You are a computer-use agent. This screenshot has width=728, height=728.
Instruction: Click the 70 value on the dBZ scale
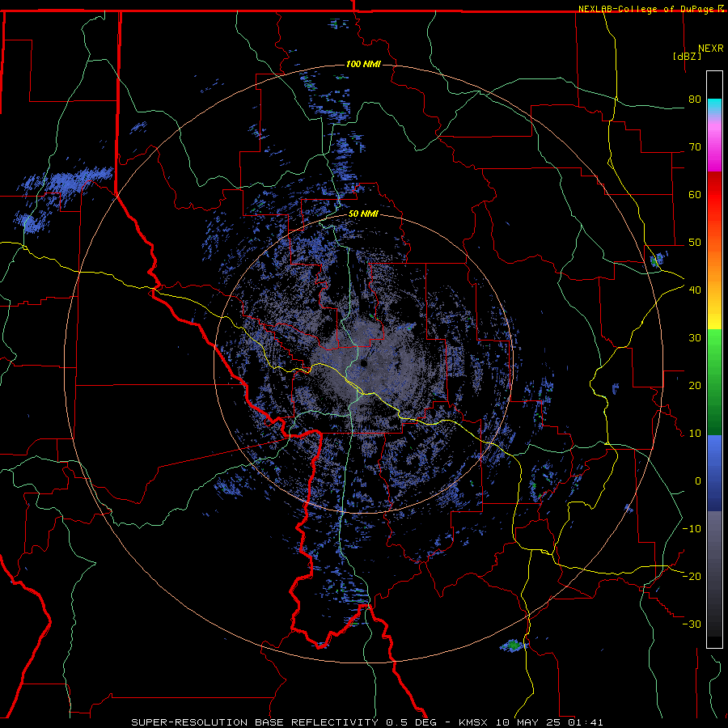[695, 146]
